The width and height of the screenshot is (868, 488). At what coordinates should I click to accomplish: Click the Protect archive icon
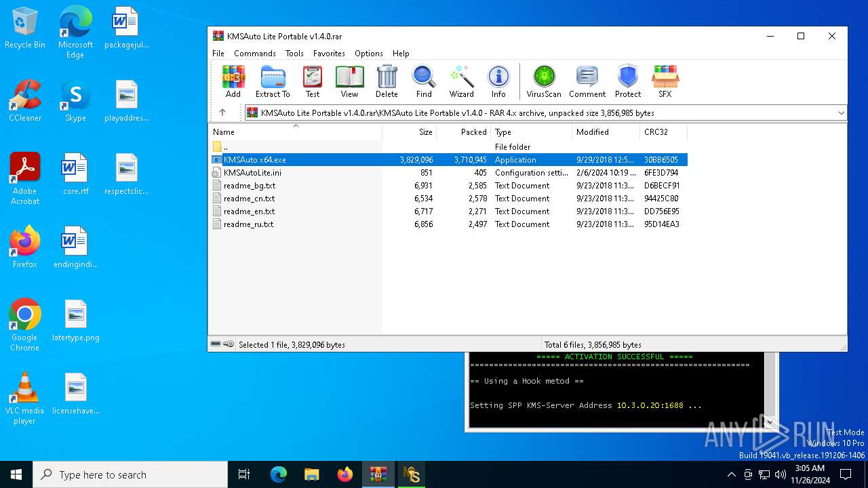point(628,81)
